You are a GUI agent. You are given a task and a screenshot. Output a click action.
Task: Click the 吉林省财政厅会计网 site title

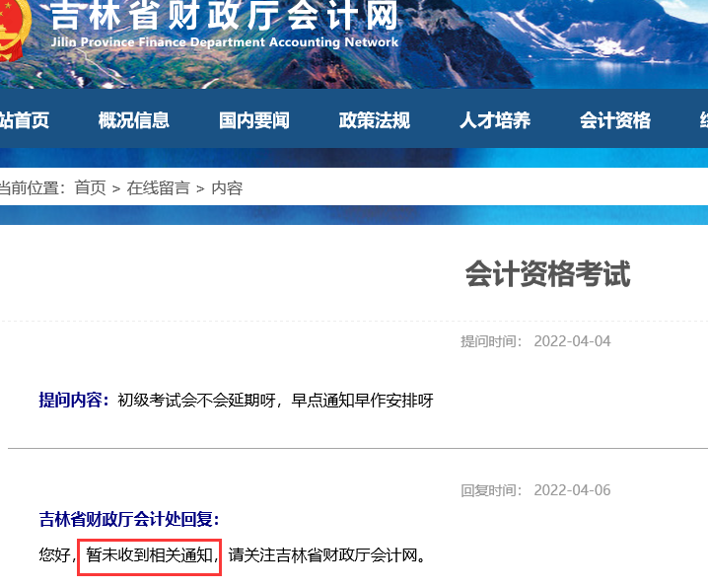click(225, 17)
